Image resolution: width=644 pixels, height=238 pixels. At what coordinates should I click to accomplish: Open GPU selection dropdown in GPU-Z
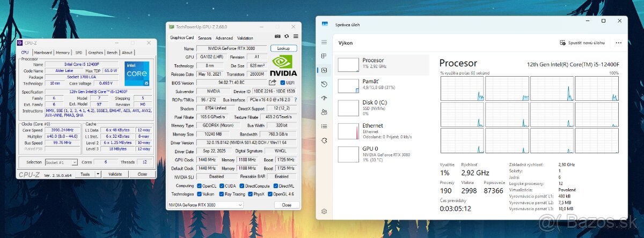click(x=206, y=205)
